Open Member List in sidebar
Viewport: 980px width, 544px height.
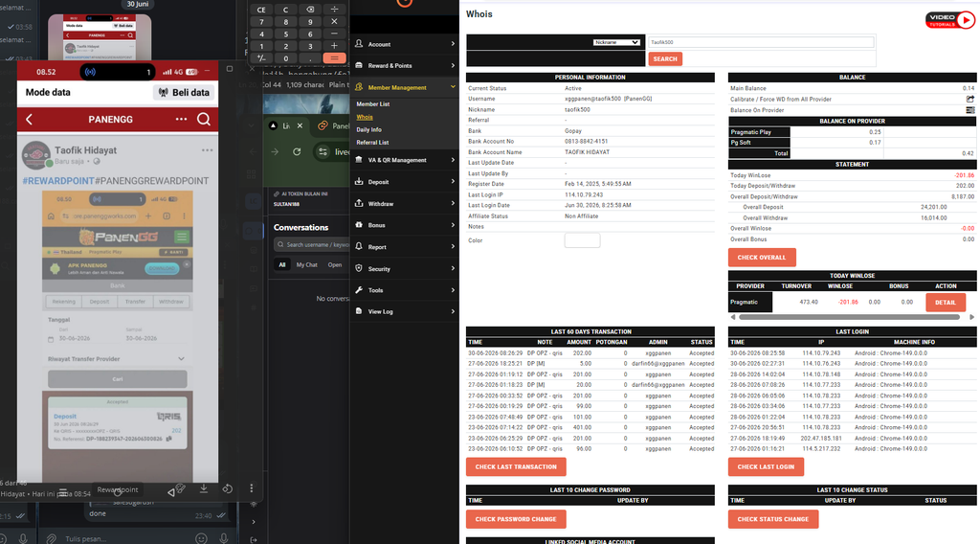pos(373,104)
